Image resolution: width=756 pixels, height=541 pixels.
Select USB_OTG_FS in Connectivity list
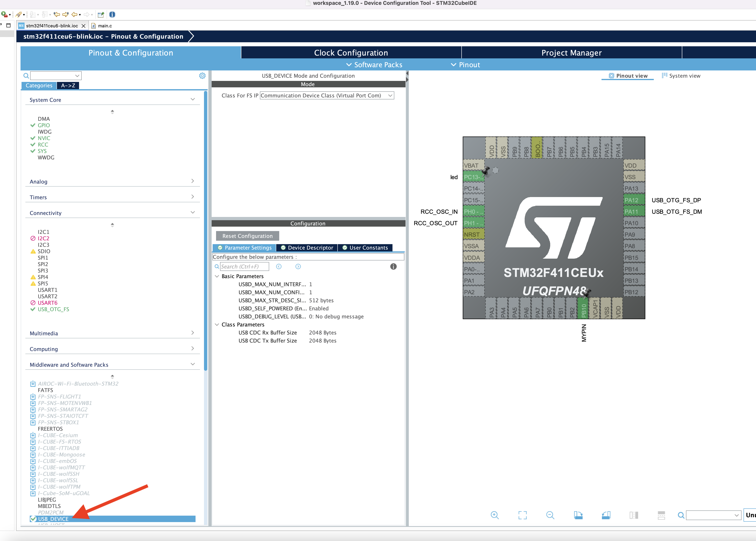coord(53,309)
